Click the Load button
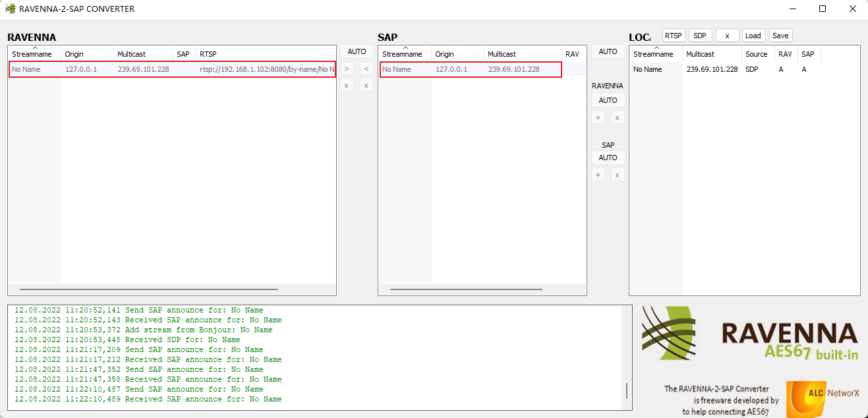 pyautogui.click(x=753, y=36)
